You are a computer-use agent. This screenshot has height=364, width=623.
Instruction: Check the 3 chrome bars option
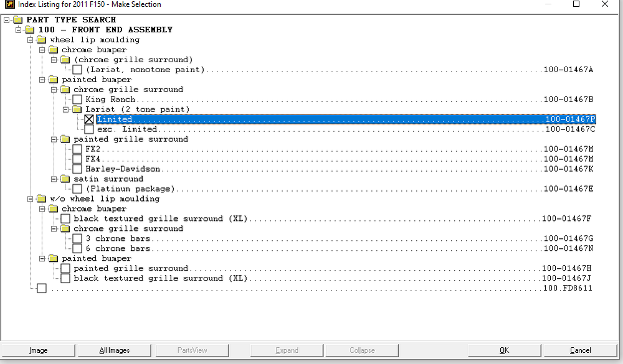pos(77,239)
